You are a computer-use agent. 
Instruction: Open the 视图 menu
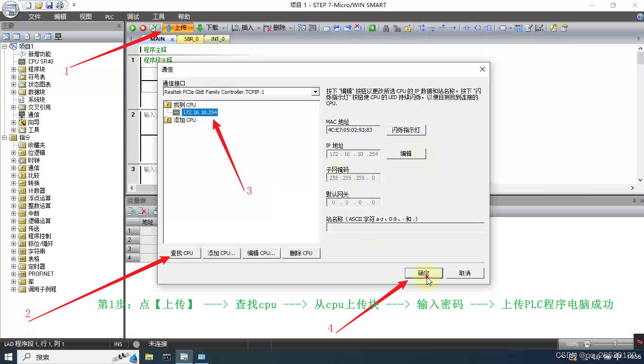click(x=86, y=17)
